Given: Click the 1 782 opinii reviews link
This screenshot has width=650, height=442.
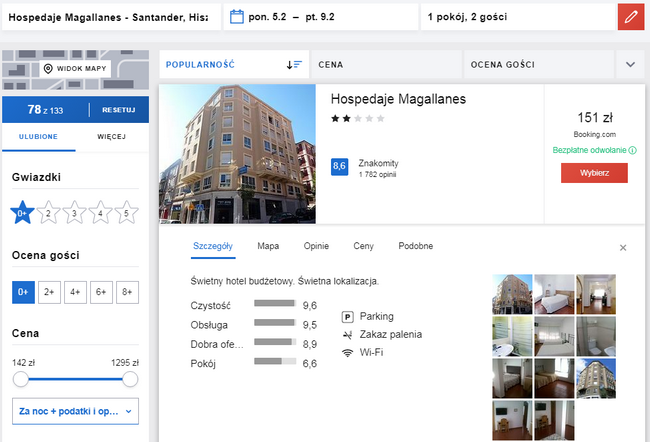Looking at the screenshot, I should (x=377, y=175).
